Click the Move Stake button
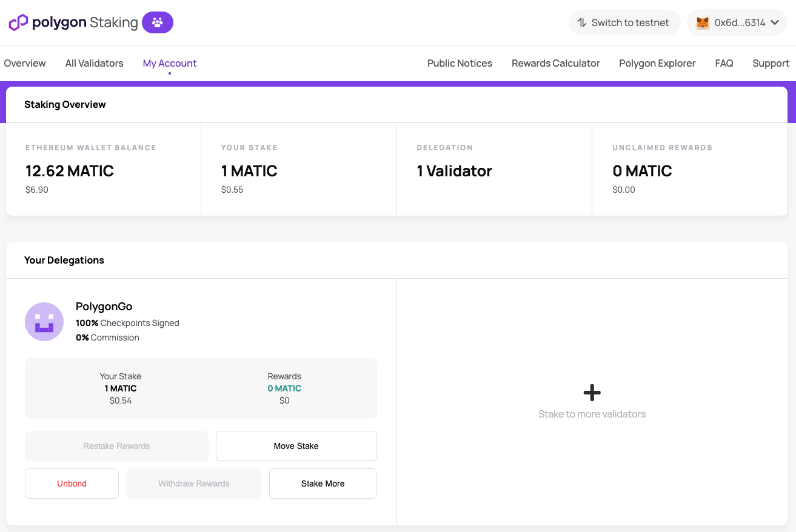Screen dimensions: 796x532 [296, 446]
